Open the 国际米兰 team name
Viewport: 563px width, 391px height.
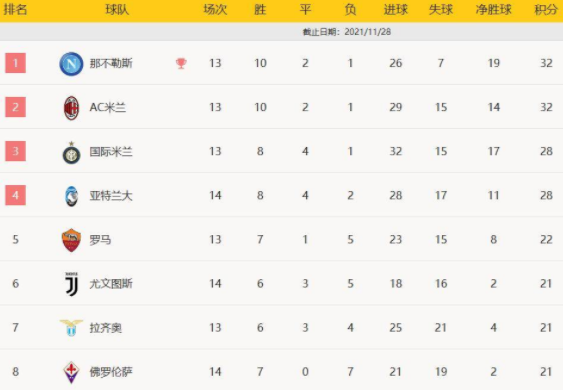(111, 152)
